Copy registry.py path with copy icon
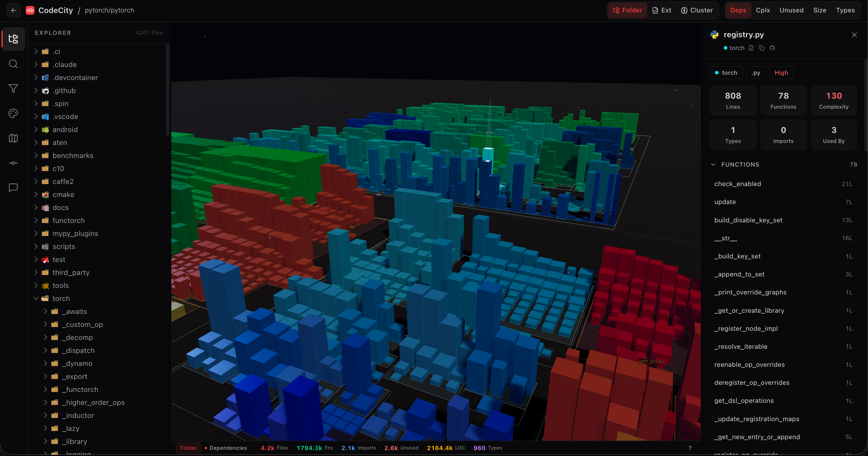The image size is (868, 456). coord(762,48)
